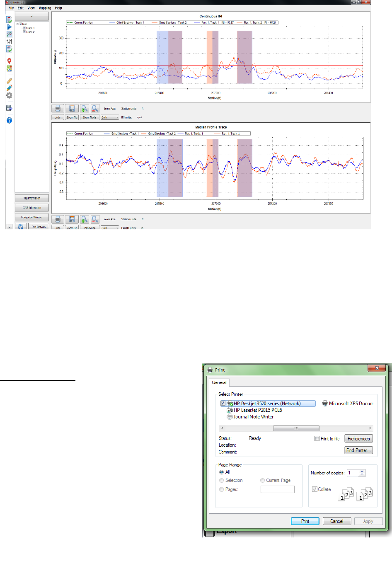Click the save-export disk icon in sidebar

pos(9,108)
